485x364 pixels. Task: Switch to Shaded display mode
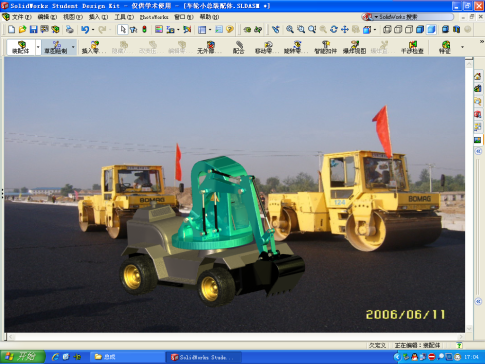coord(431,30)
